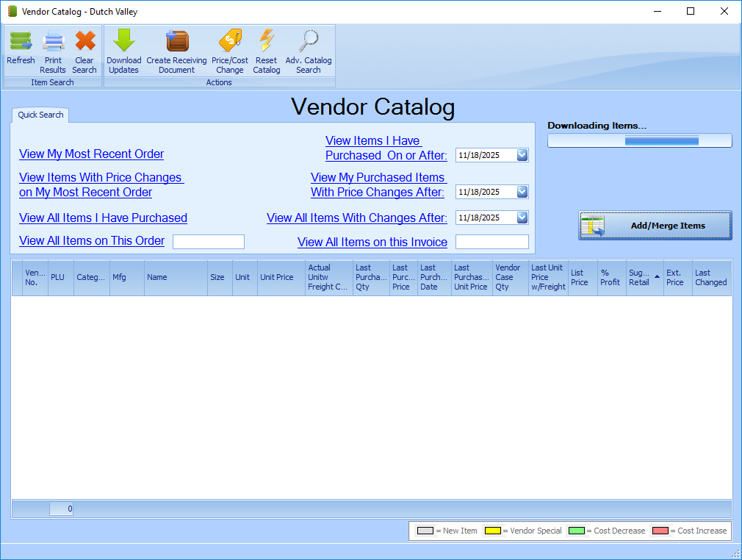
Task: Select the Quick Search tab
Action: click(40, 115)
